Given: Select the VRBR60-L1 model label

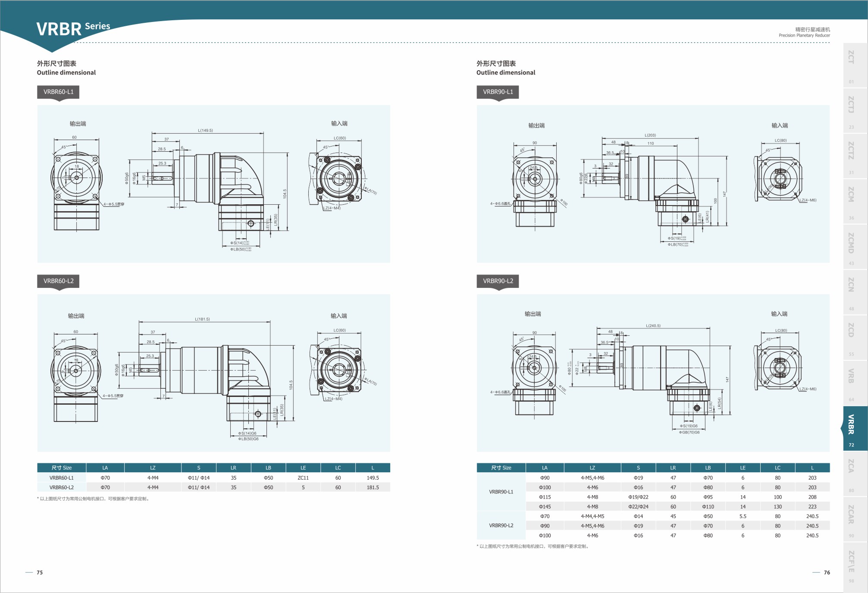Looking at the screenshot, I should click(x=58, y=92).
